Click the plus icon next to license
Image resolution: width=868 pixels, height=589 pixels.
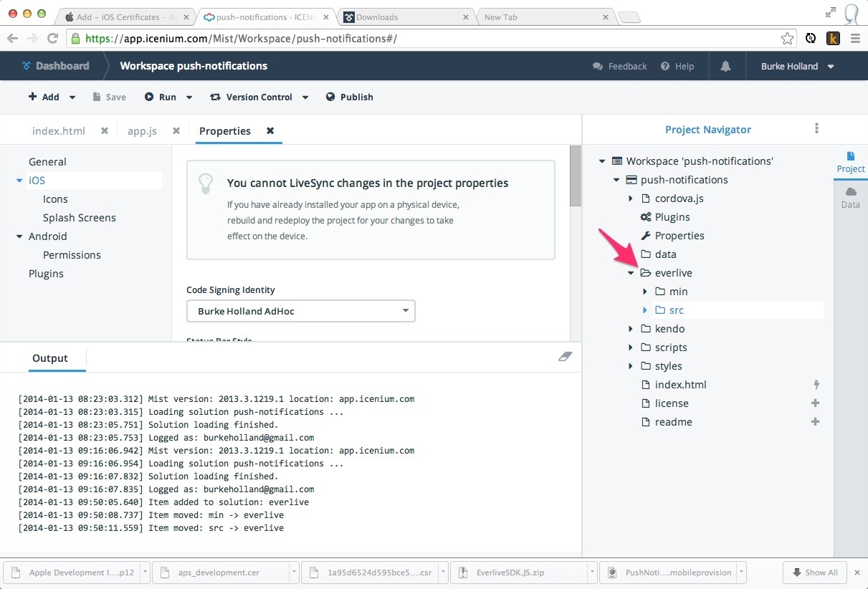[815, 403]
